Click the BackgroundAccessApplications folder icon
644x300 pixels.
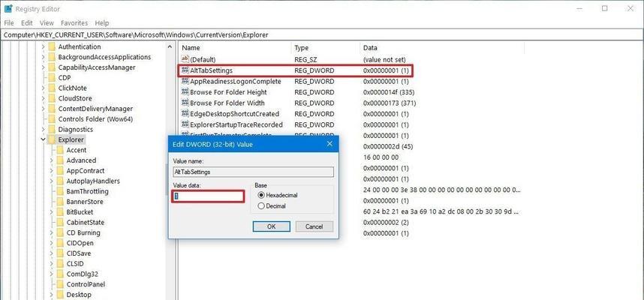52,57
